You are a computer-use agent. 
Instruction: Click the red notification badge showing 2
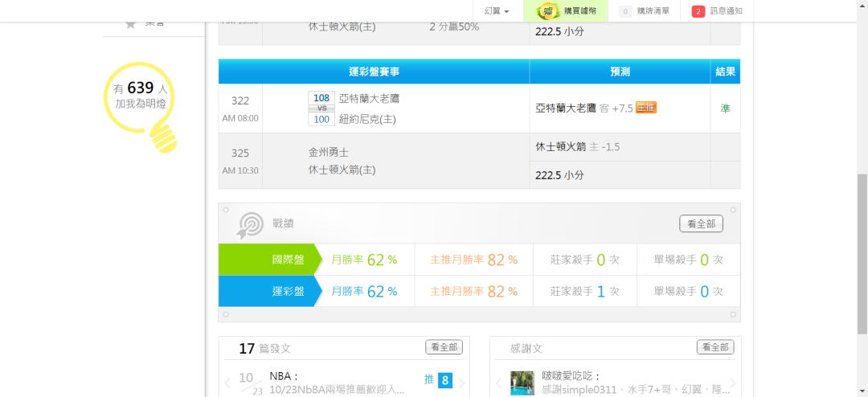coord(698,11)
